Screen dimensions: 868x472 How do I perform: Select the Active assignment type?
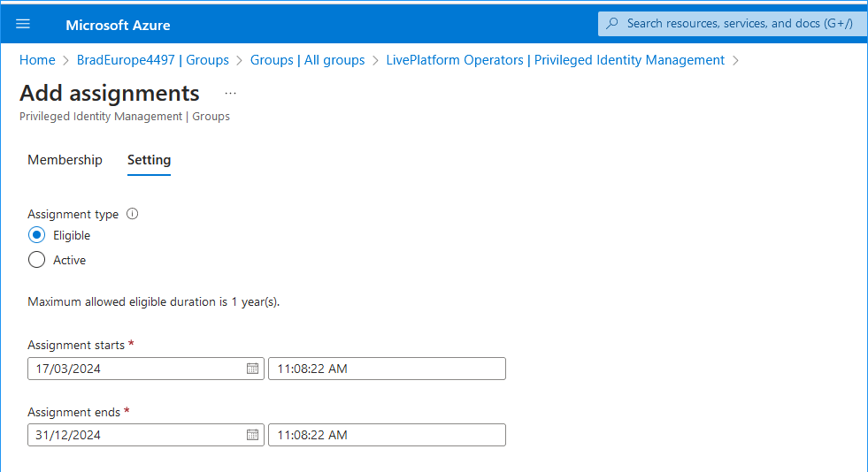tap(36, 260)
